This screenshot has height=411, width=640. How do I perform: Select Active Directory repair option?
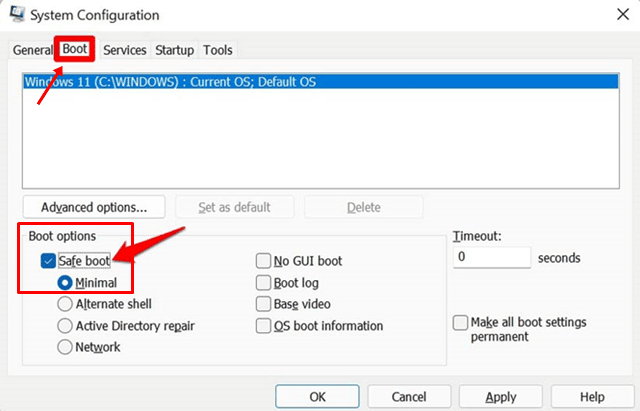[x=66, y=326]
